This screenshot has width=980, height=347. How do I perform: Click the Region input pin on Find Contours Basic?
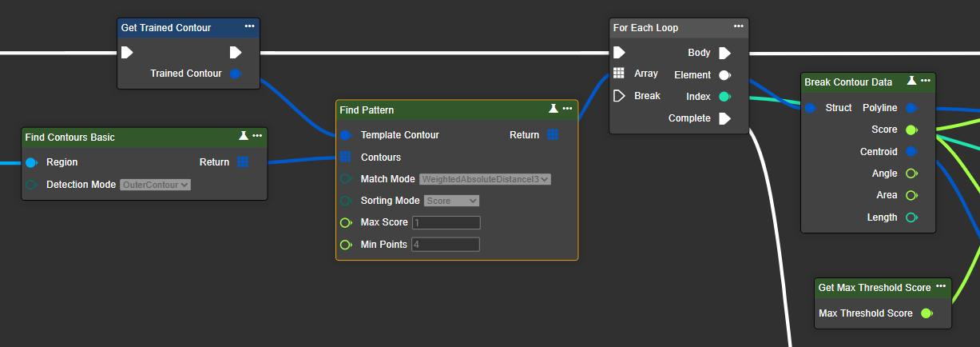(31, 162)
